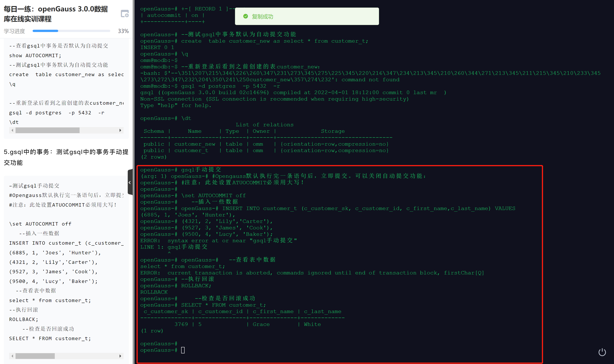Click the 'show AUTOCOMMIT;' code line
The height and width of the screenshot is (364, 614).
click(35, 55)
